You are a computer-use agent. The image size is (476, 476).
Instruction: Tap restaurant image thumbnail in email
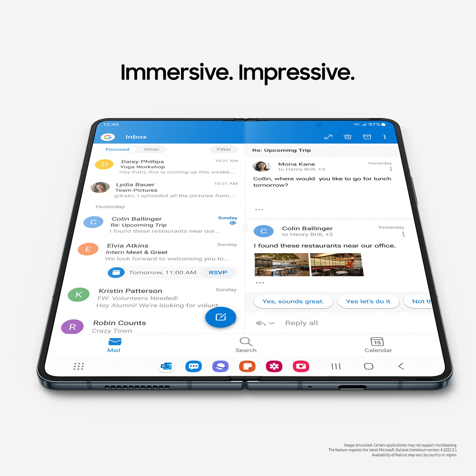click(281, 268)
